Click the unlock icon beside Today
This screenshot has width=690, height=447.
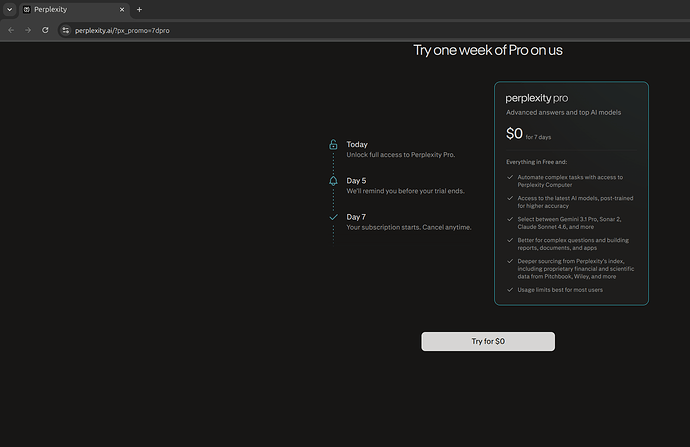coord(333,144)
